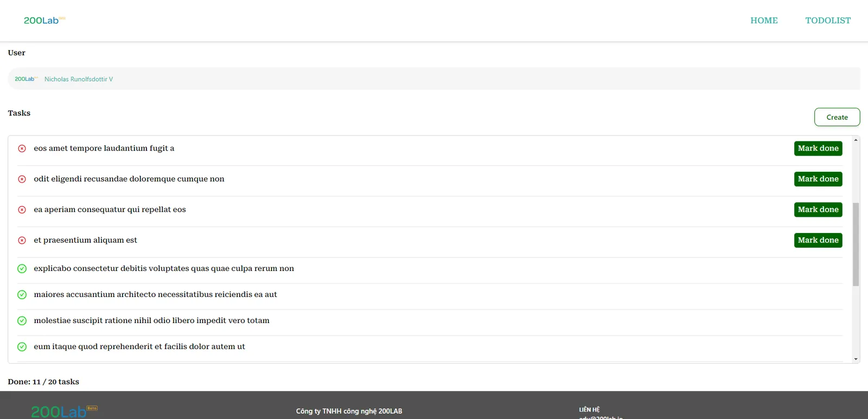Image resolution: width=868 pixels, height=419 pixels.
Task: Select task text "eos amet tempore laudantium fugit a"
Action: click(x=104, y=148)
